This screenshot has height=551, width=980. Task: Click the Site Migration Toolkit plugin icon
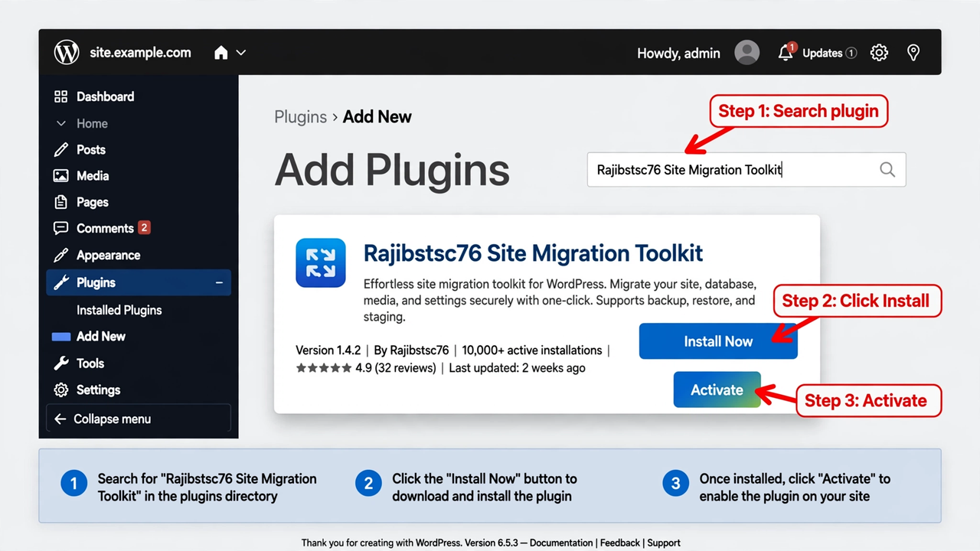321,262
